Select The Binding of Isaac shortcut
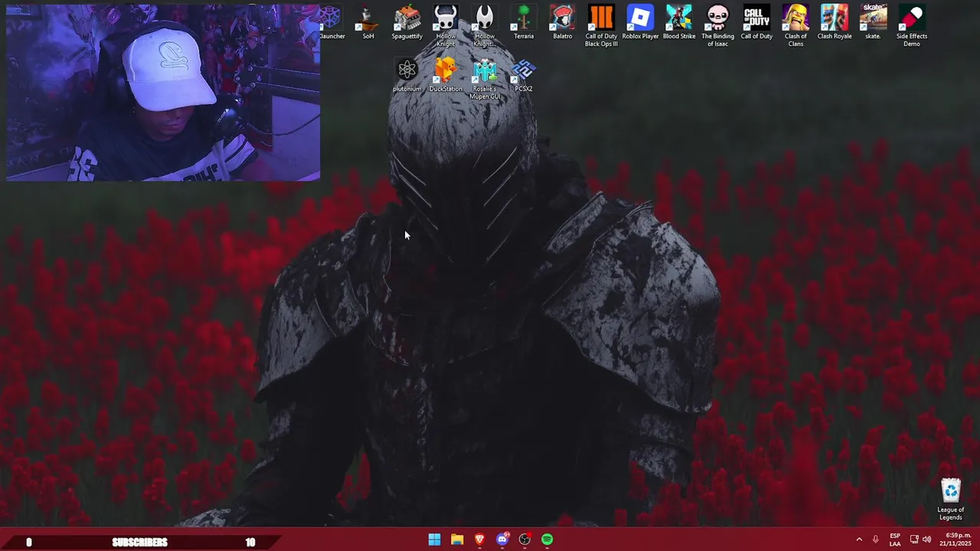 point(717,26)
